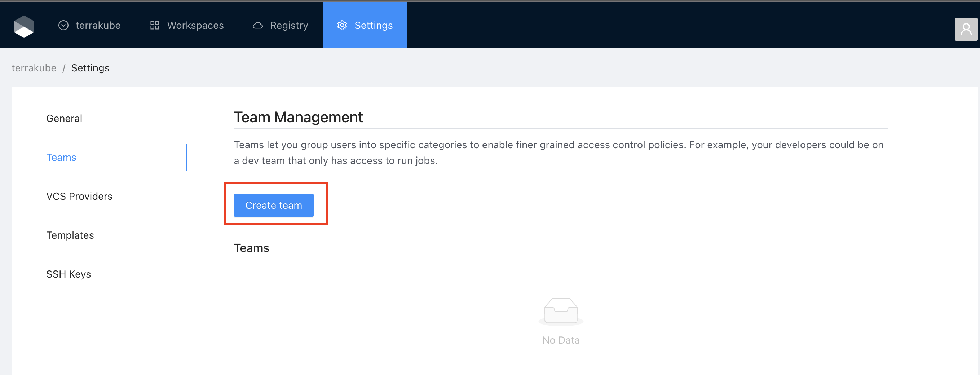Click the terrakube breadcrumb link

(x=34, y=68)
